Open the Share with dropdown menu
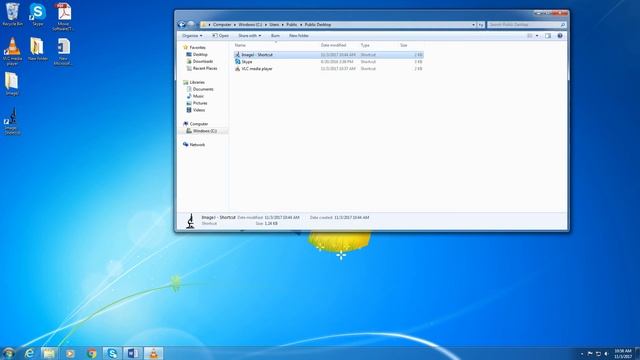 click(x=249, y=36)
